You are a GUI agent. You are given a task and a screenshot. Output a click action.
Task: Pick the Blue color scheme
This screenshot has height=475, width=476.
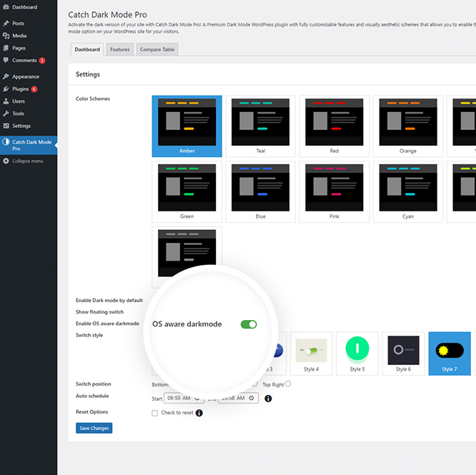click(260, 191)
